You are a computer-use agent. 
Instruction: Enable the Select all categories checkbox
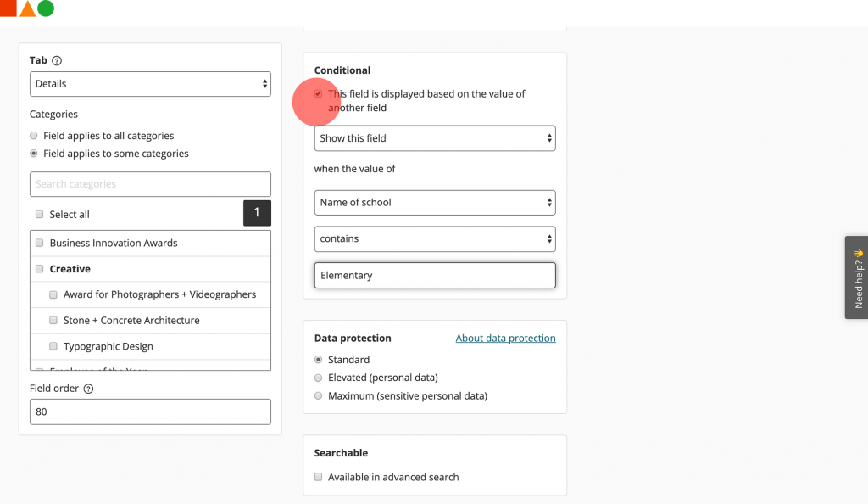pos(39,214)
